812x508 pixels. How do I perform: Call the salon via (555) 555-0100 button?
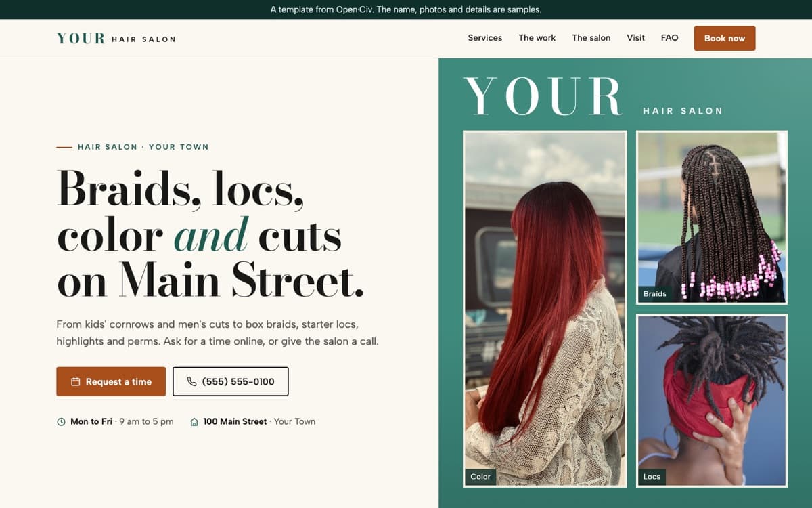coord(231,381)
